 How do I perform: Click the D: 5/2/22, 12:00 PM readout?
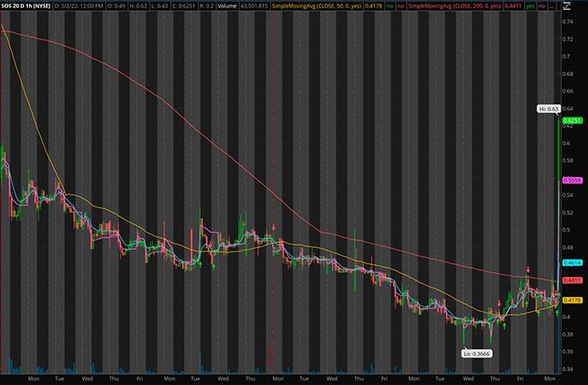79,6
